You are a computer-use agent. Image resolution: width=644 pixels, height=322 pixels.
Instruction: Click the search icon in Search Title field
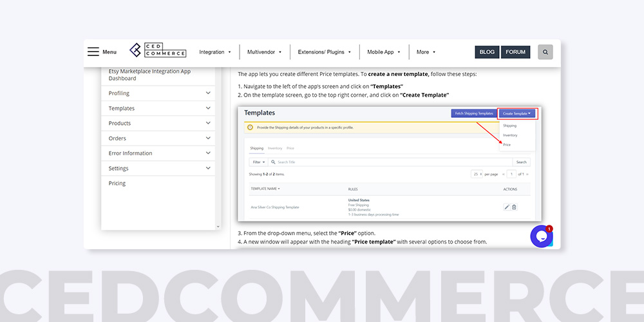tap(272, 162)
